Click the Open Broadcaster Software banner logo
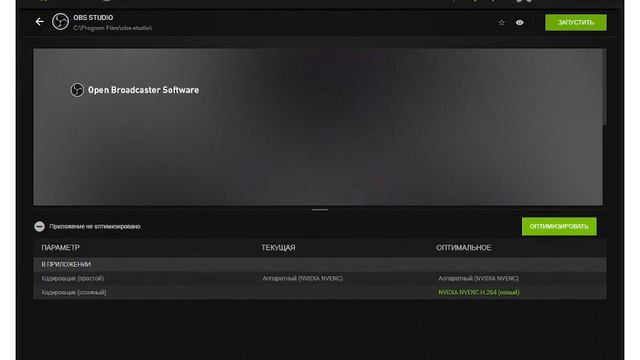This screenshot has width=640, height=360. point(135,90)
